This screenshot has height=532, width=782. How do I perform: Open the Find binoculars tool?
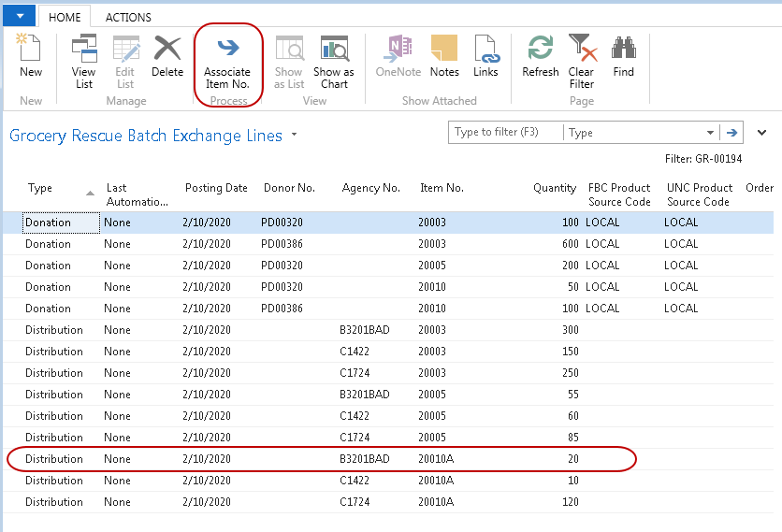coord(624,57)
